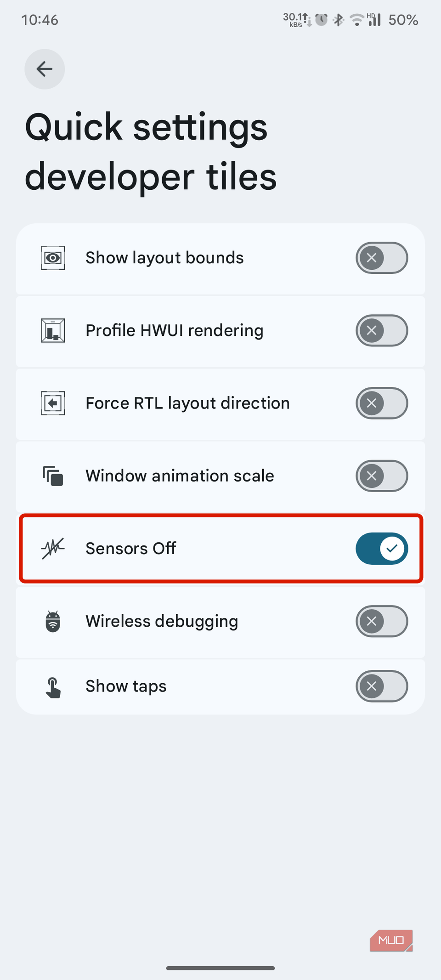The height and width of the screenshot is (980, 441).
Task: Tap the battery percentage in status bar
Action: point(403,20)
